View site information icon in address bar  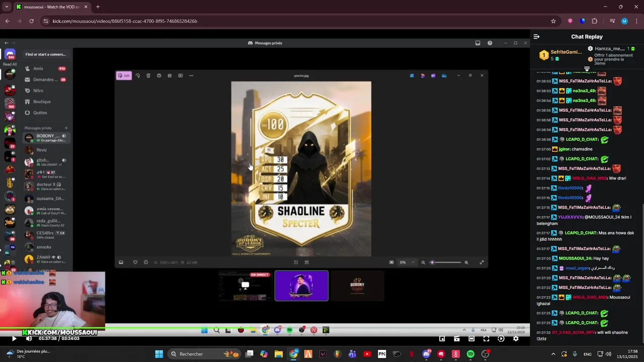click(46, 21)
